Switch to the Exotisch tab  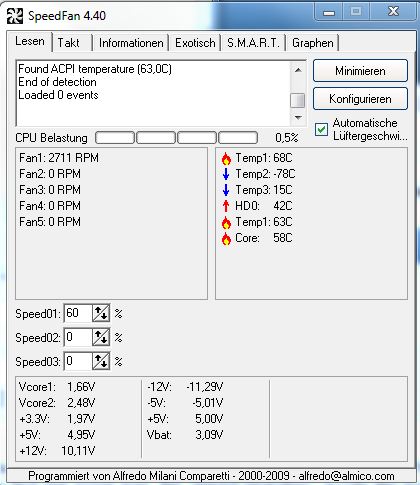click(195, 43)
